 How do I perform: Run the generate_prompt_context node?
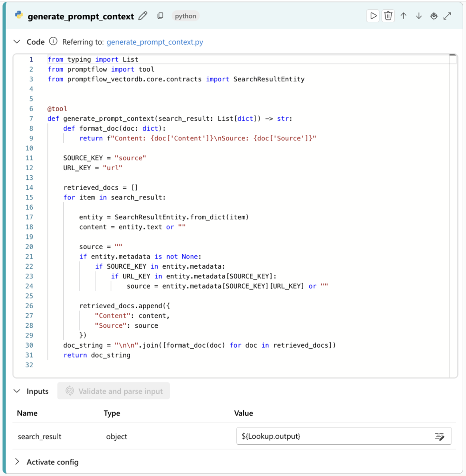[x=373, y=15]
